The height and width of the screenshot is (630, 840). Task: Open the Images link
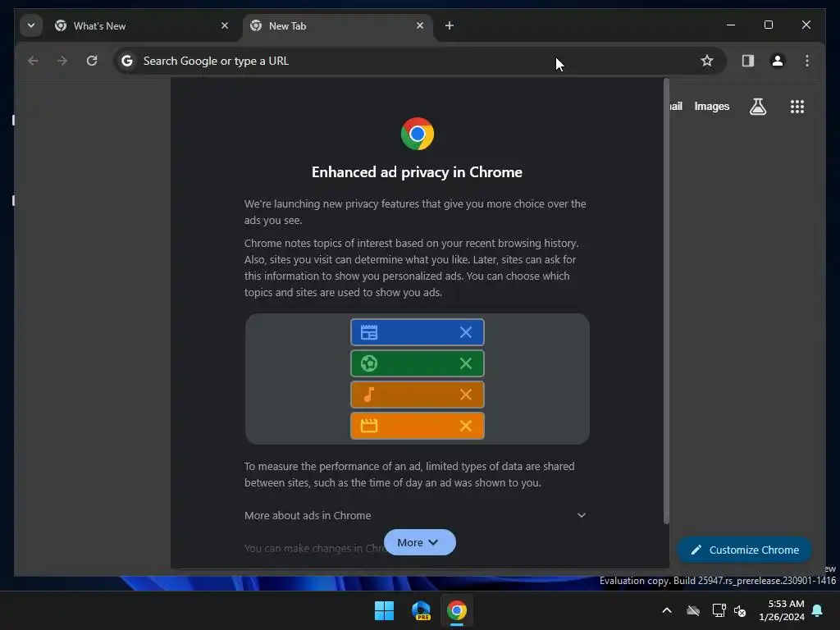pyautogui.click(x=711, y=106)
